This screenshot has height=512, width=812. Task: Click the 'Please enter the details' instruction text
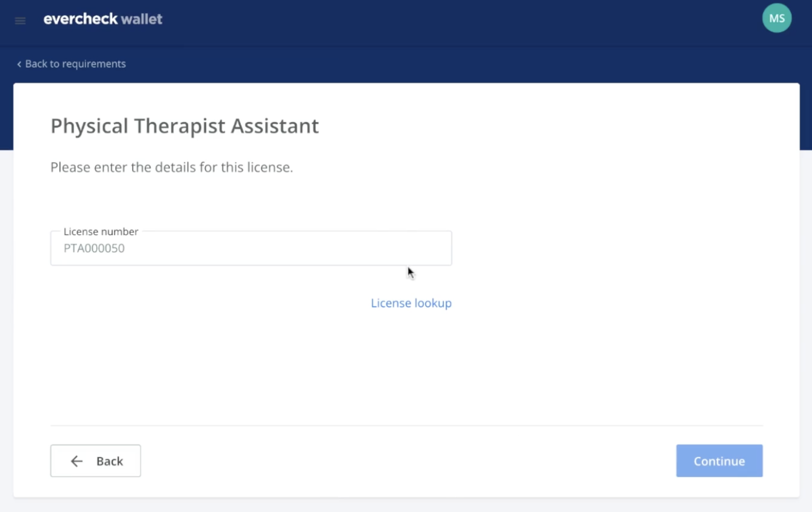pos(172,167)
